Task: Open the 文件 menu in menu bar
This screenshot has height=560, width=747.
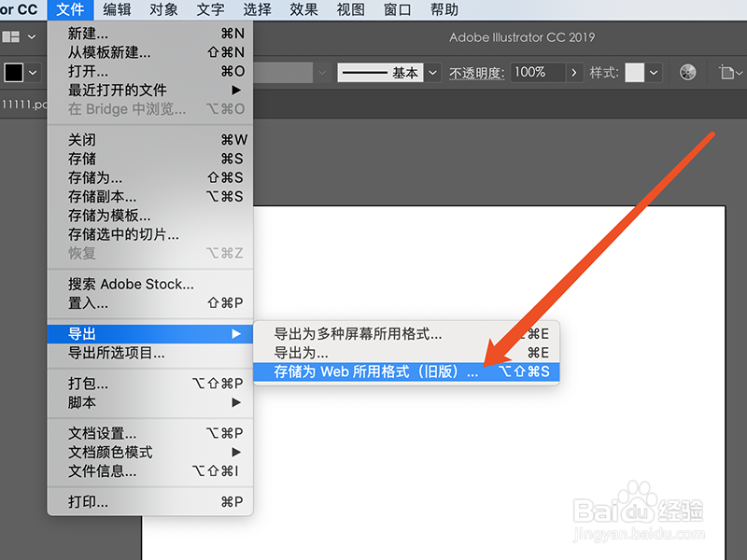Action: tap(70, 9)
